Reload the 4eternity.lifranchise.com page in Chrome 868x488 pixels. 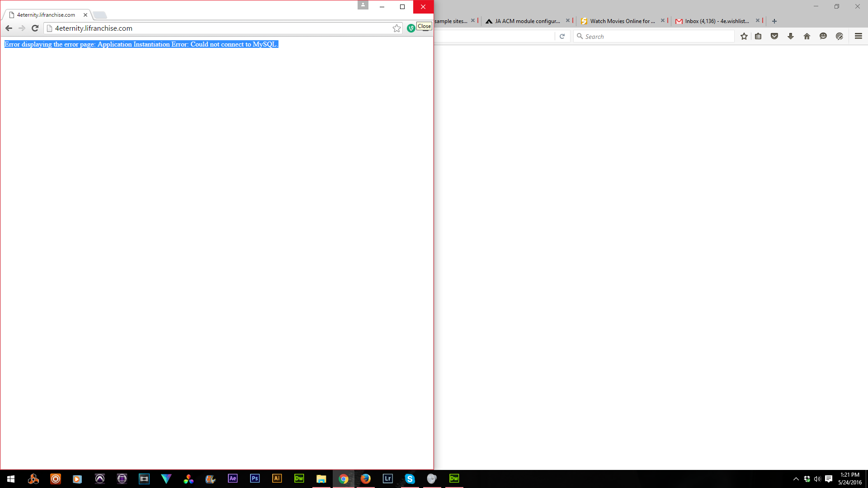click(35, 28)
